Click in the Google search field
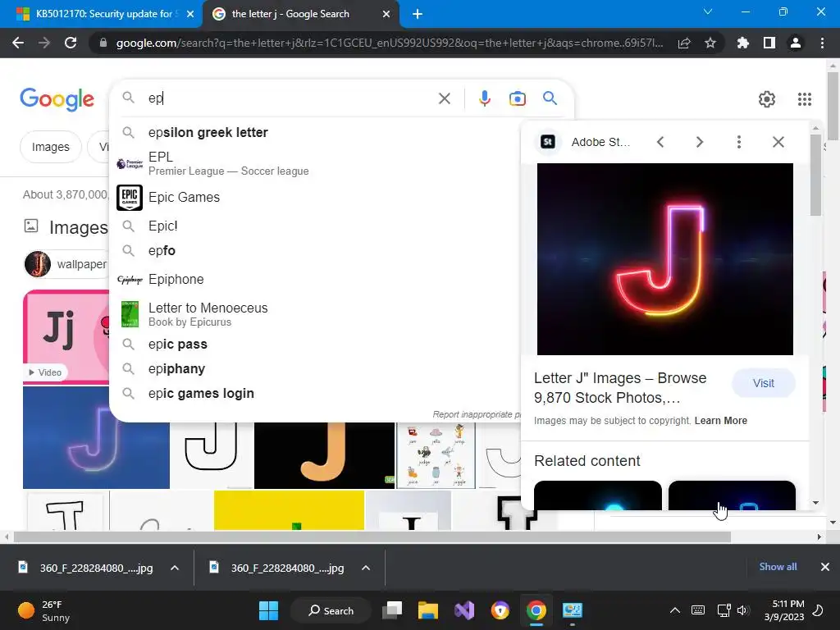The width and height of the screenshot is (840, 630). pos(290,98)
